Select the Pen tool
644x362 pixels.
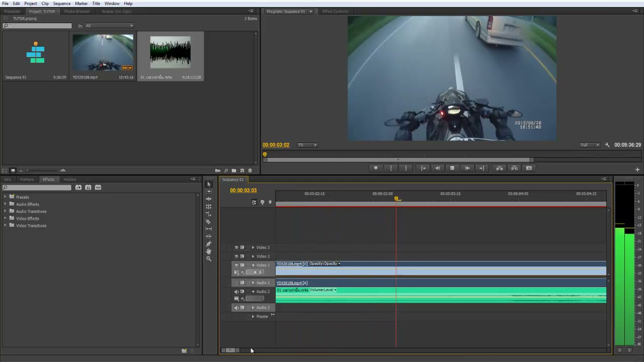209,244
